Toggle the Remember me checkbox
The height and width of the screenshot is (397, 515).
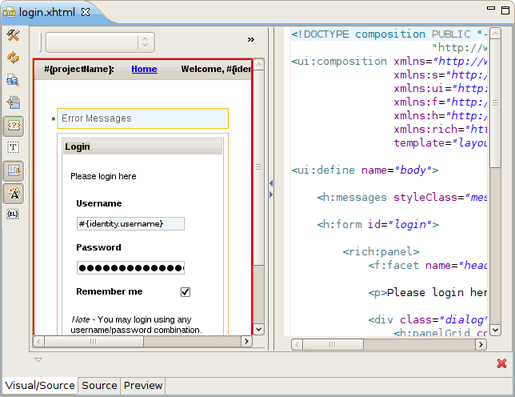click(x=185, y=292)
